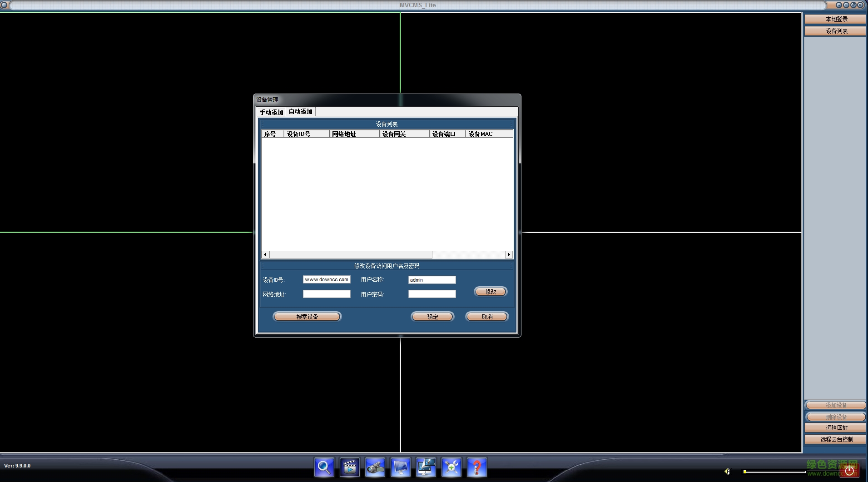Switch to the 手动添加 tab
This screenshot has width=868, height=482.
[271, 112]
